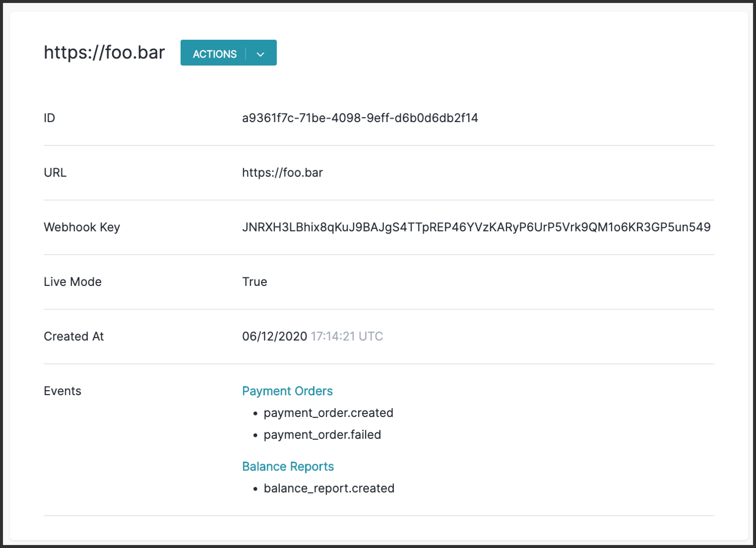
Task: Expand the ACTIONS dropdown chevron
Action: [260, 54]
